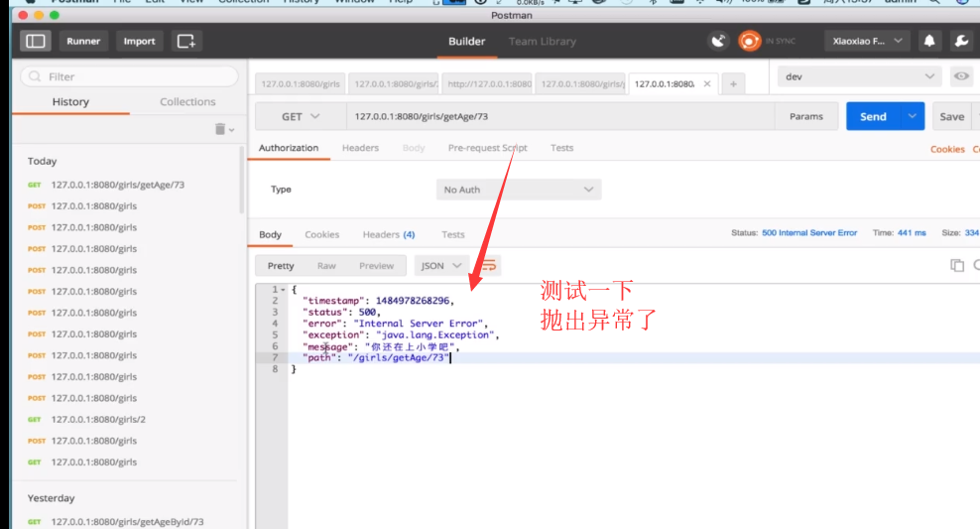The width and height of the screenshot is (980, 529).
Task: Click the Params button
Action: click(x=806, y=116)
